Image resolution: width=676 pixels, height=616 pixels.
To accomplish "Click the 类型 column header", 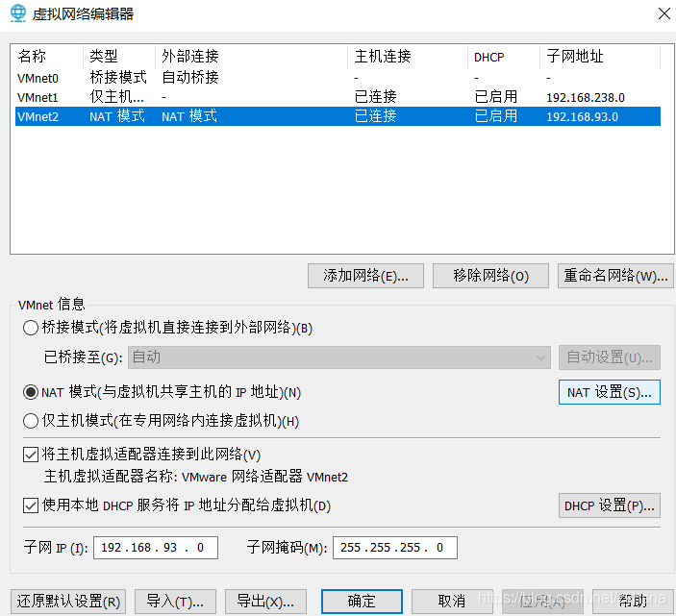I will (119, 57).
